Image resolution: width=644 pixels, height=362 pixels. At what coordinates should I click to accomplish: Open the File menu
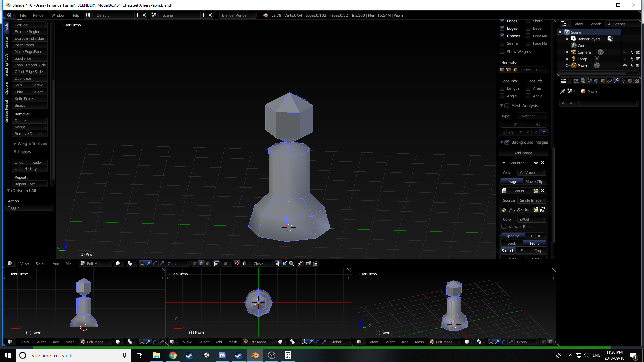coord(23,15)
